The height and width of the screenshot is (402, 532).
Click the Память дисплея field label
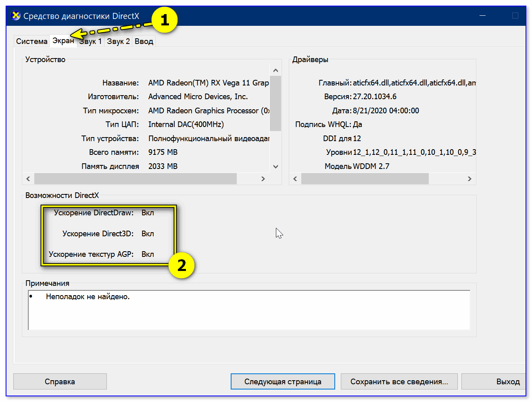tap(110, 166)
